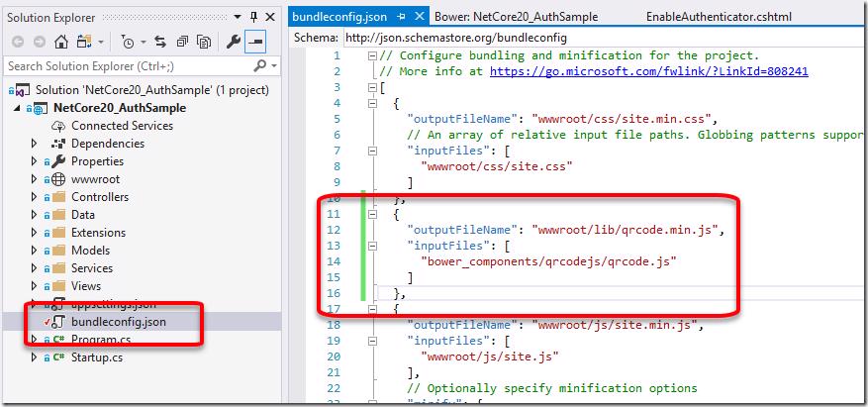
Task: Open Properties via the wrench icon
Action: tap(233, 42)
